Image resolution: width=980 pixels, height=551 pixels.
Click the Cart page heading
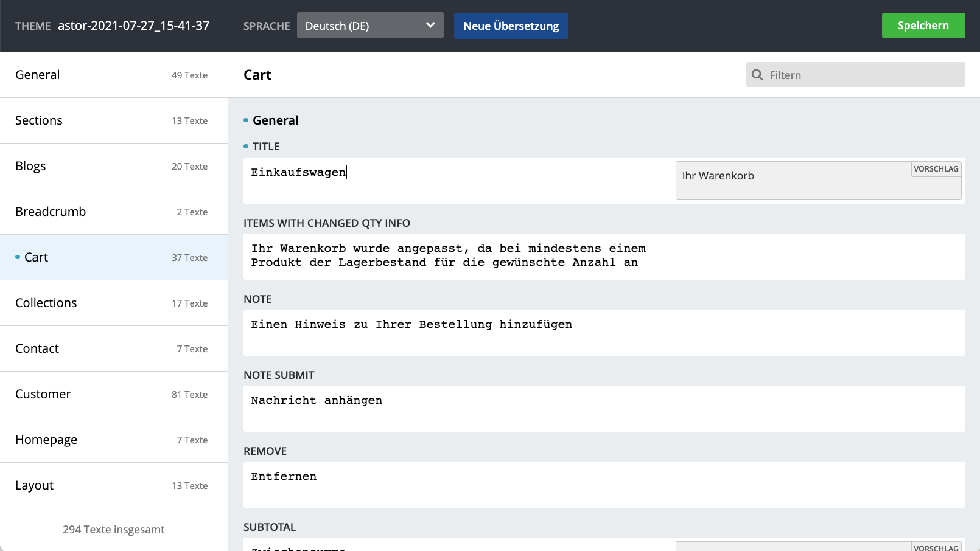257,75
